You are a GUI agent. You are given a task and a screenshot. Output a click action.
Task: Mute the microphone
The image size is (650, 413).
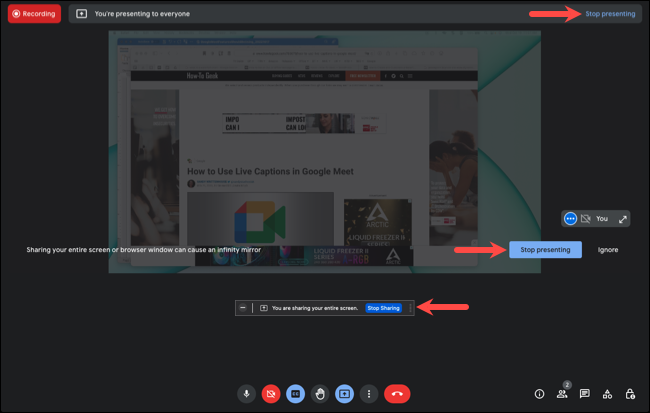coord(247,394)
